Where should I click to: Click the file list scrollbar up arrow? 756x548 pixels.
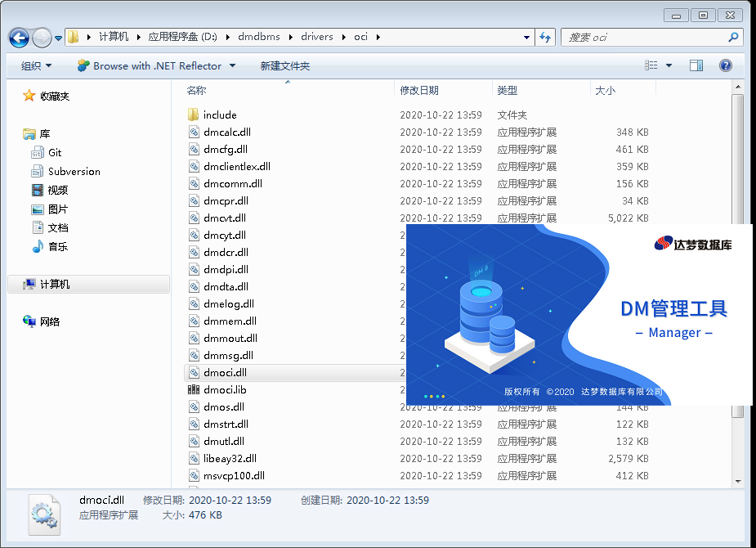(x=738, y=88)
